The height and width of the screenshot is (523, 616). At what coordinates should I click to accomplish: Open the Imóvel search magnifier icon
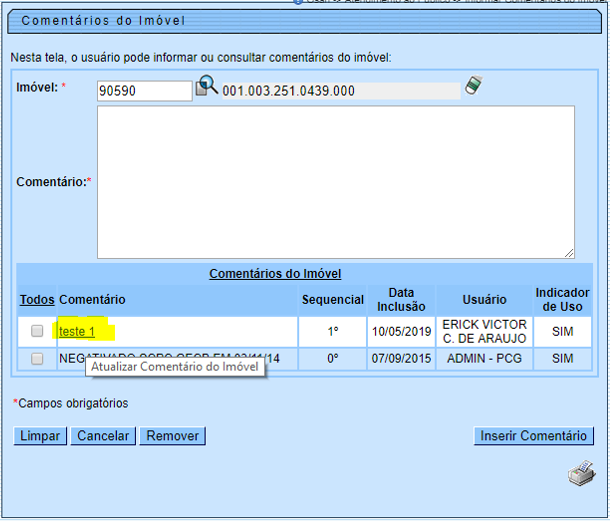[207, 85]
